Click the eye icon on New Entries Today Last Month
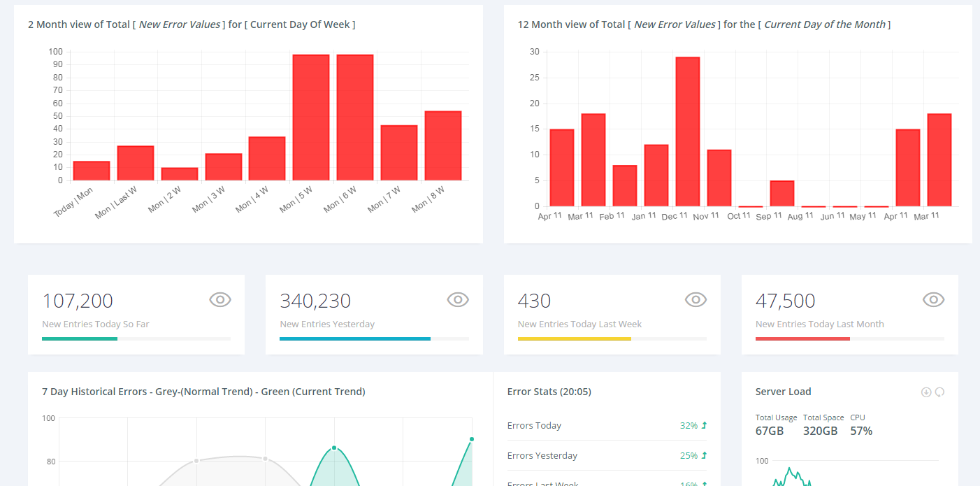Viewport: 980px width, 486px height. 933,300
